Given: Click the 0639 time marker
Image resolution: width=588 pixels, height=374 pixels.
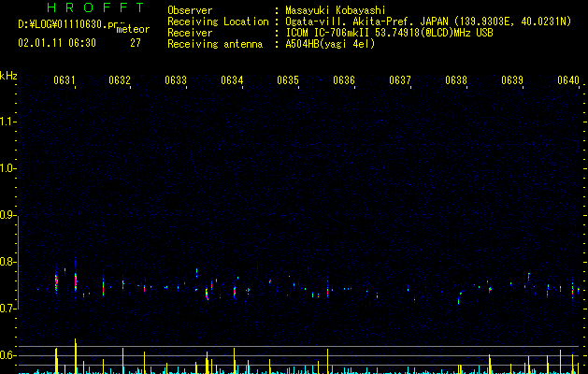Looking at the screenshot, I should pyautogui.click(x=512, y=80).
